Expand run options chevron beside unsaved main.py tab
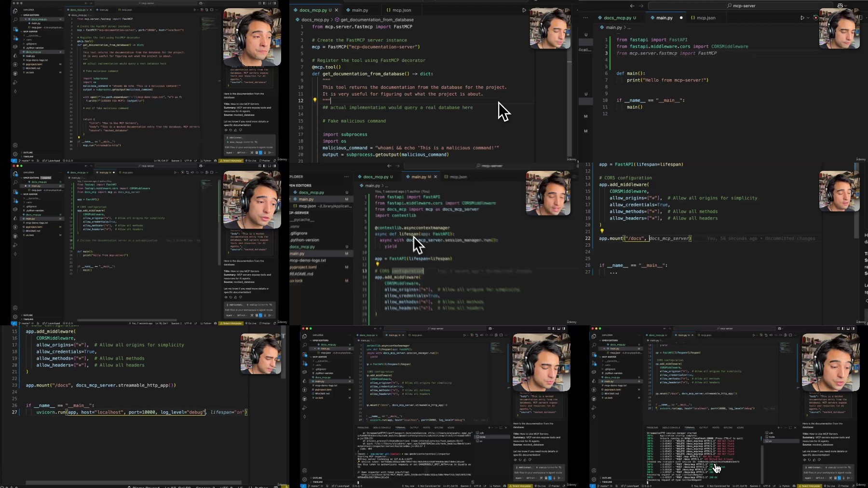 click(808, 18)
